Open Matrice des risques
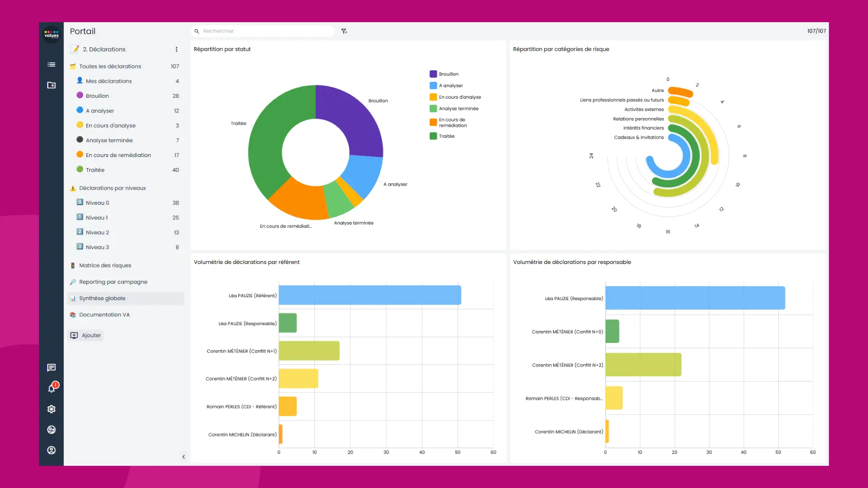The image size is (868, 488). 105,265
